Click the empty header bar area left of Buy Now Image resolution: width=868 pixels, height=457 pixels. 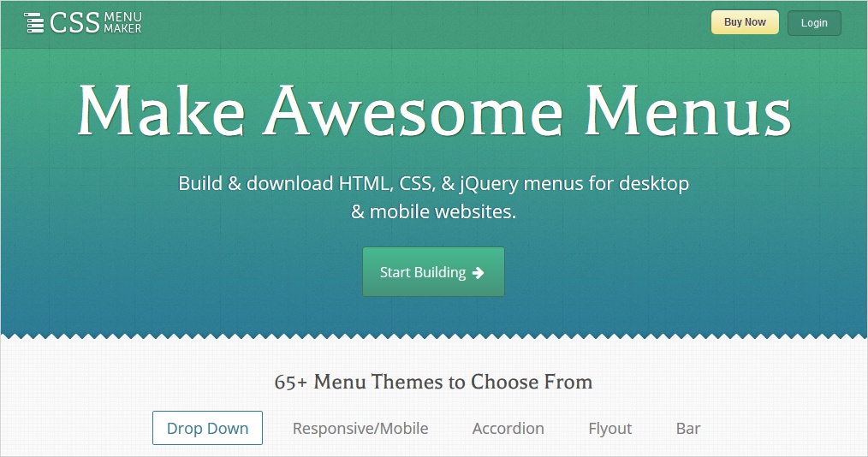tap(428, 23)
